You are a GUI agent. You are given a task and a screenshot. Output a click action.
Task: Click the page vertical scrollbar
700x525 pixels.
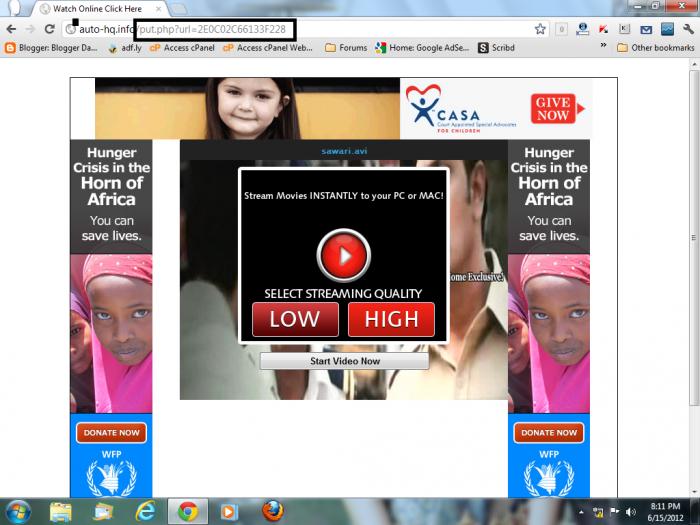[694, 238]
